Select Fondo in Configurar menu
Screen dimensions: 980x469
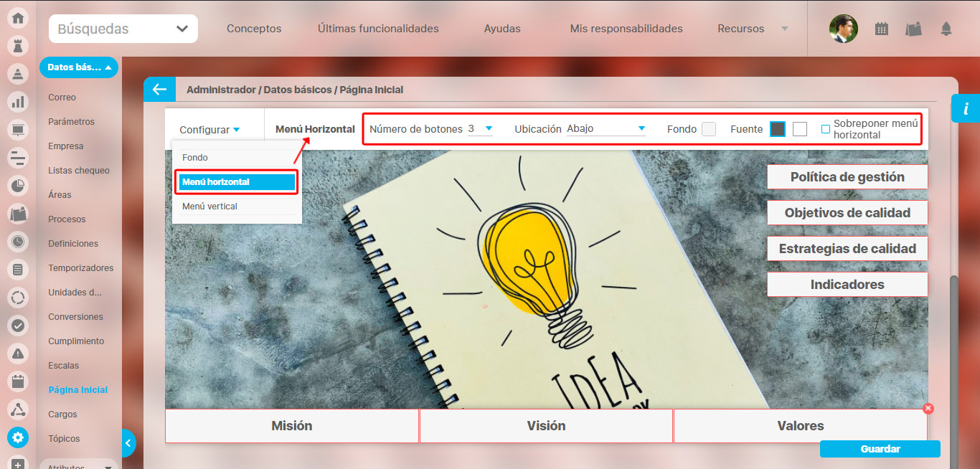click(195, 158)
